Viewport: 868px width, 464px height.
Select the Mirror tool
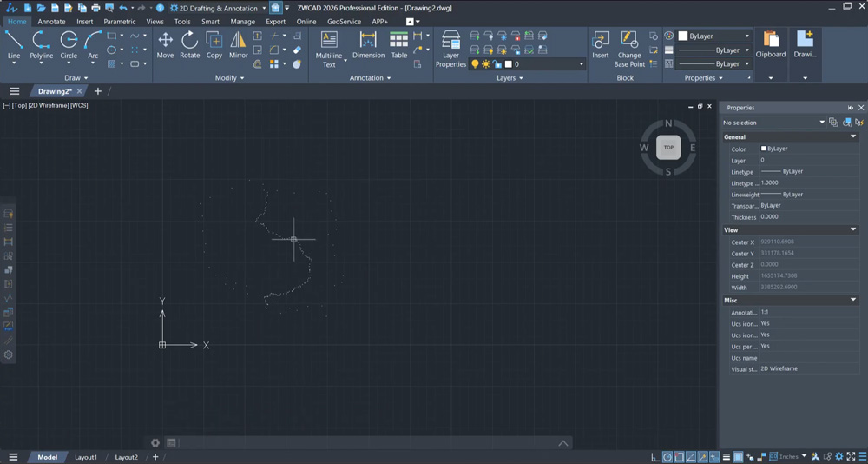pos(239,45)
